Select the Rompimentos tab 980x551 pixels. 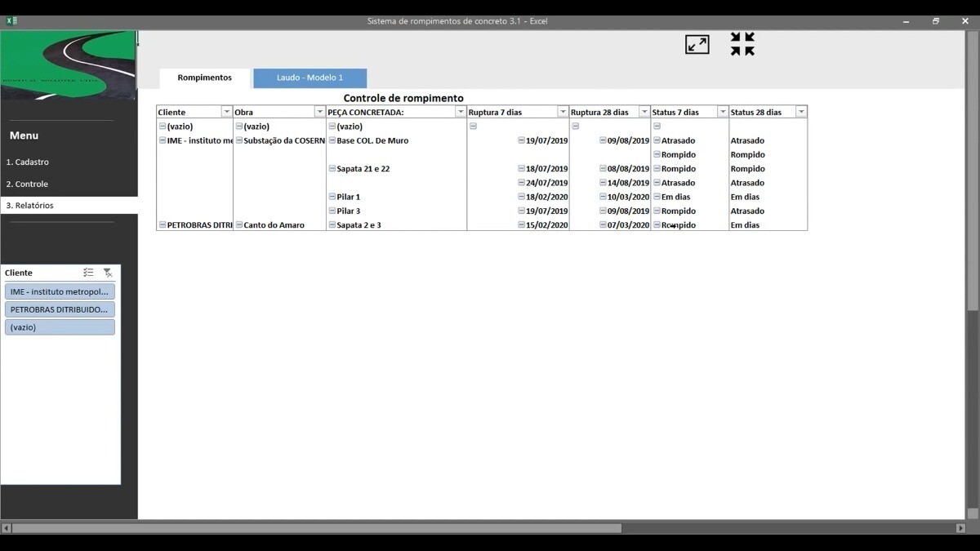(204, 78)
